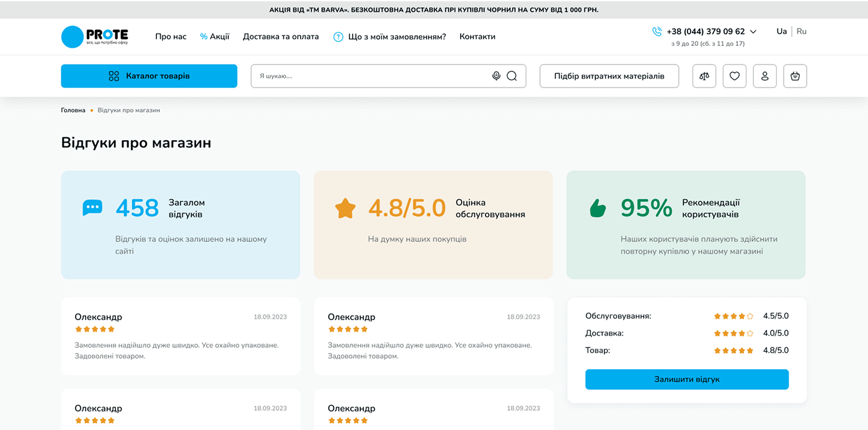Open Доставка та оплата page

click(x=281, y=37)
